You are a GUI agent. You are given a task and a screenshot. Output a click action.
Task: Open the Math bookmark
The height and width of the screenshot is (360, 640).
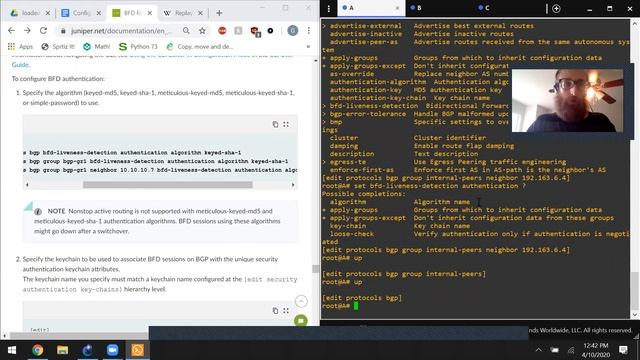pyautogui.click(x=97, y=47)
